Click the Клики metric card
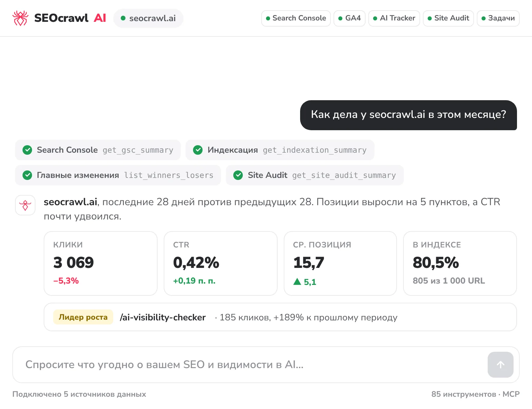 (x=101, y=263)
